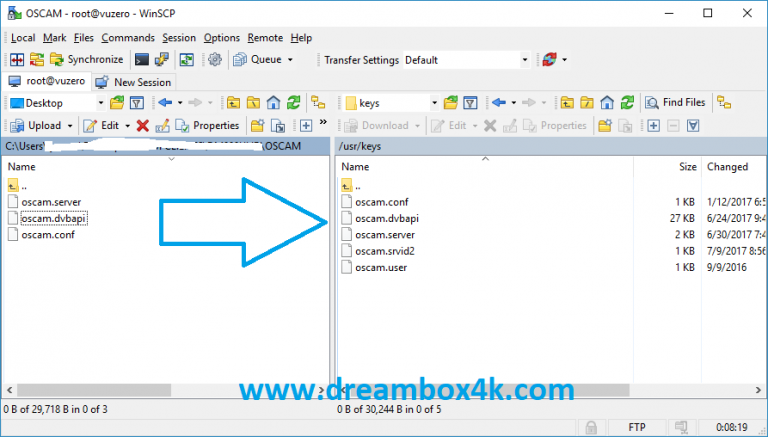Click the Upload button
Viewport: 768px width, 437px height.
(x=35, y=126)
